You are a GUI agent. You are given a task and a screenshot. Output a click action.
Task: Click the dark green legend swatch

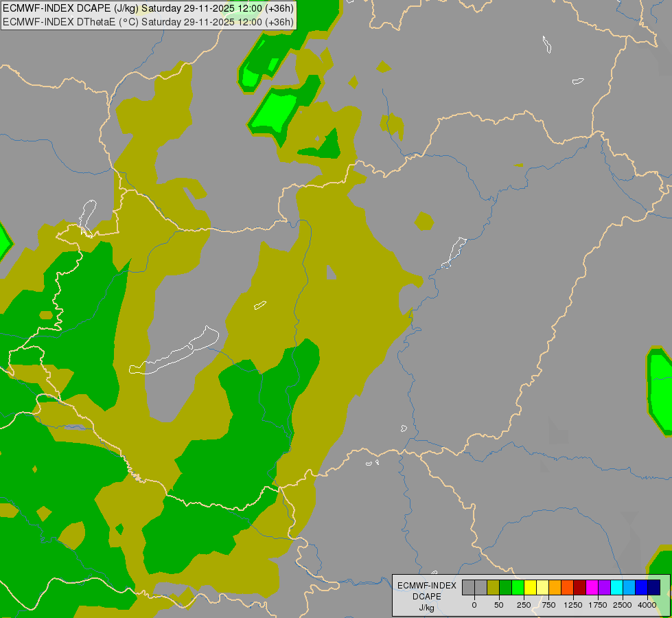tap(506, 588)
